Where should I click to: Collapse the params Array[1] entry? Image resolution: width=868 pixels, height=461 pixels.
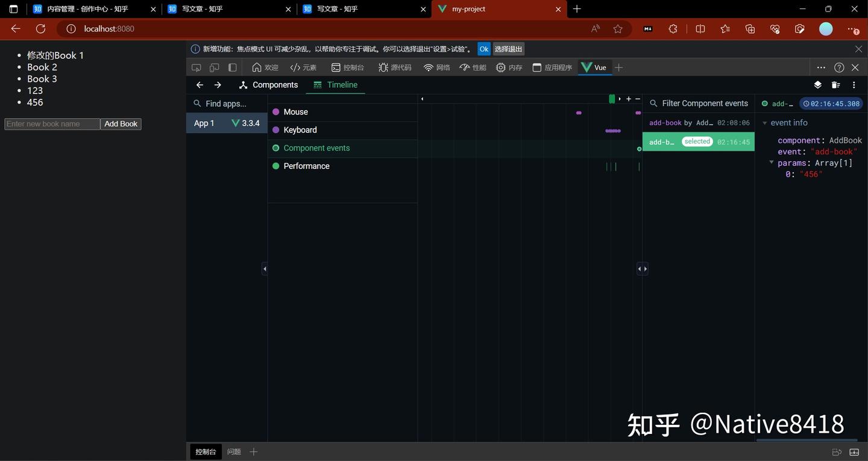[772, 163]
